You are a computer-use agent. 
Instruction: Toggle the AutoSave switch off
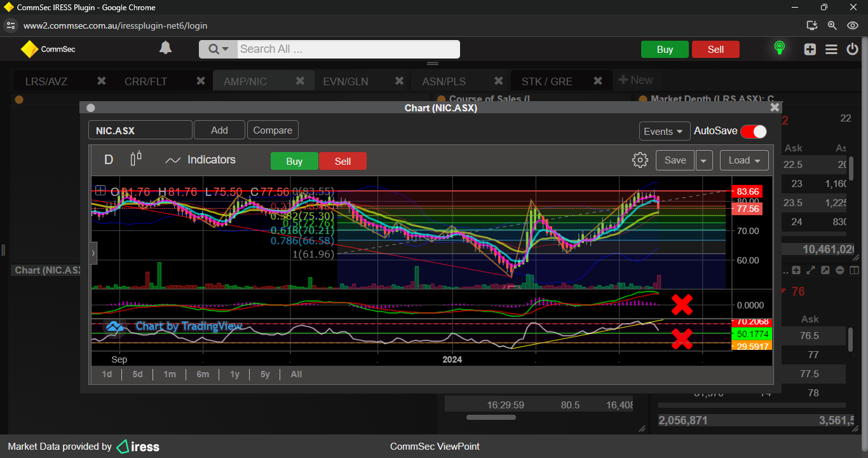point(754,131)
